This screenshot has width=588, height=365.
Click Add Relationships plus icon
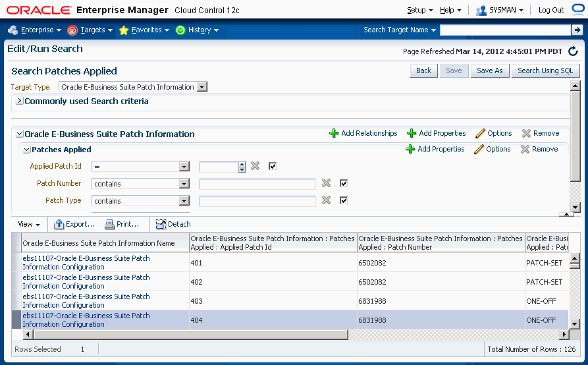pos(334,133)
